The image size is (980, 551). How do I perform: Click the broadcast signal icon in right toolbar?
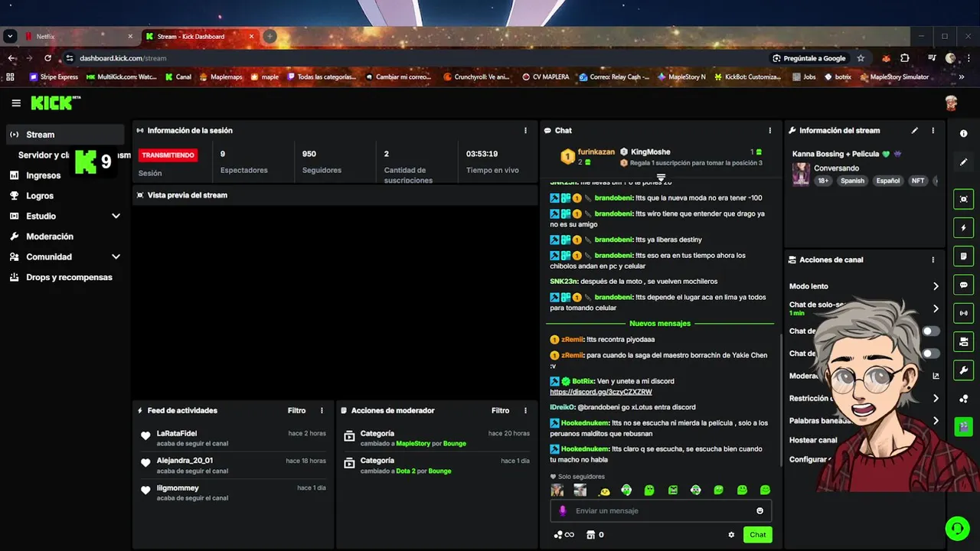pos(963,313)
